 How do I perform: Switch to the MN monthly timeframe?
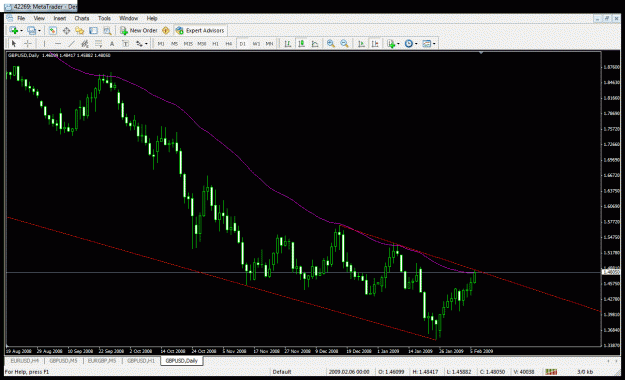(269, 43)
